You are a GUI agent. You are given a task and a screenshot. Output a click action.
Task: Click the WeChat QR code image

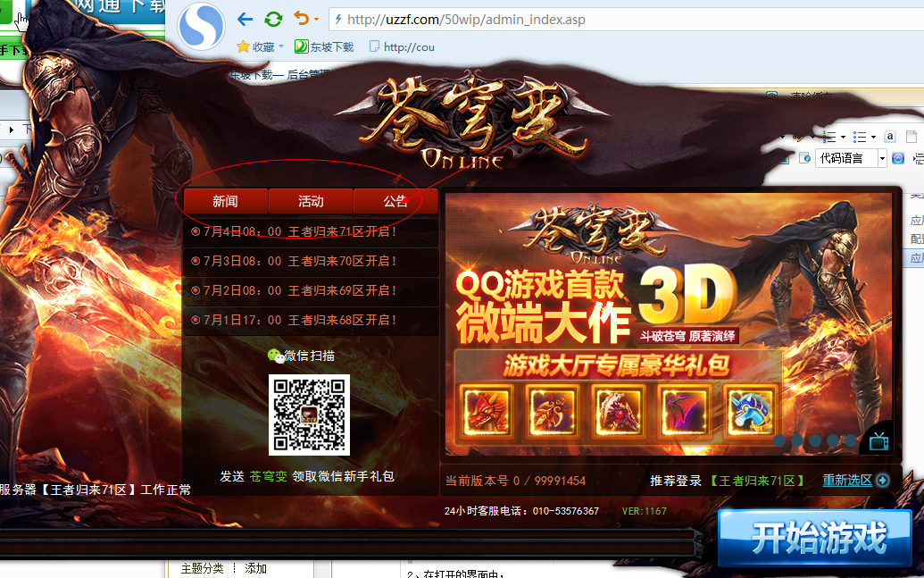[310, 415]
